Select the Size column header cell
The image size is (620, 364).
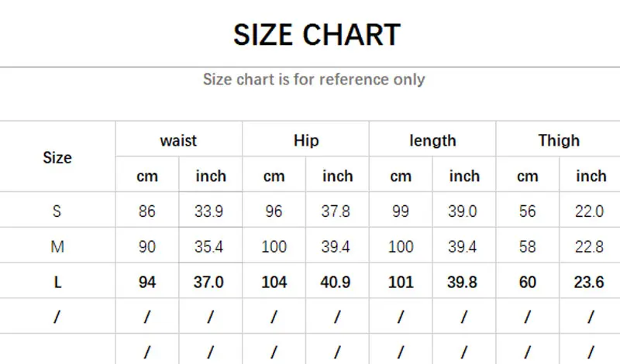click(x=57, y=157)
